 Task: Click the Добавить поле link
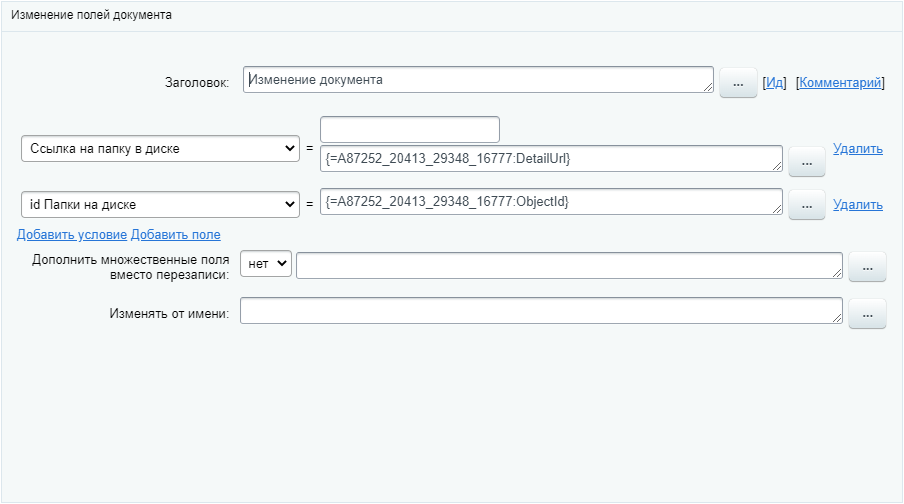coord(176,234)
